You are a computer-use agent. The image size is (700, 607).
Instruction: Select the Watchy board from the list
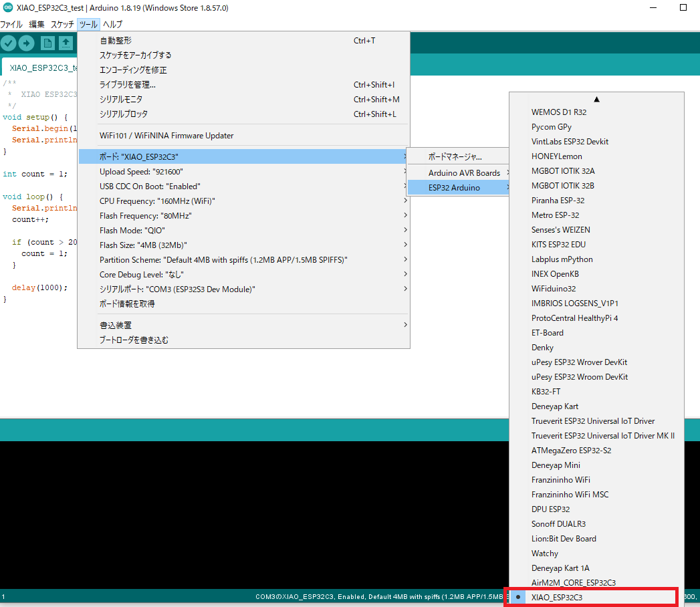point(544,553)
